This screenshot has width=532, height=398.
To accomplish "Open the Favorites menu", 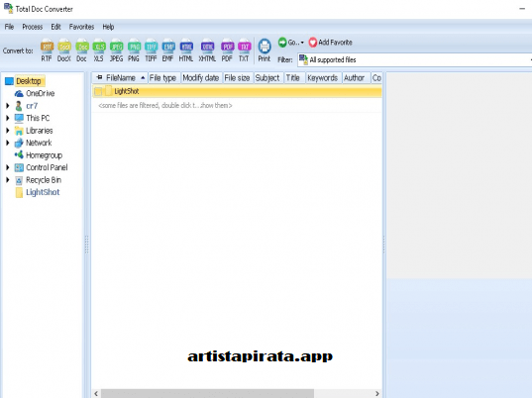I will 81,27.
